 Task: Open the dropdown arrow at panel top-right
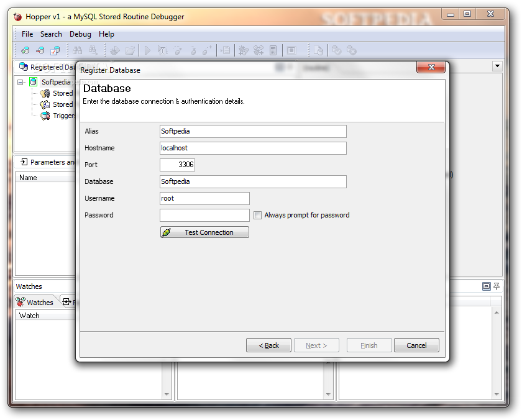pyautogui.click(x=497, y=66)
